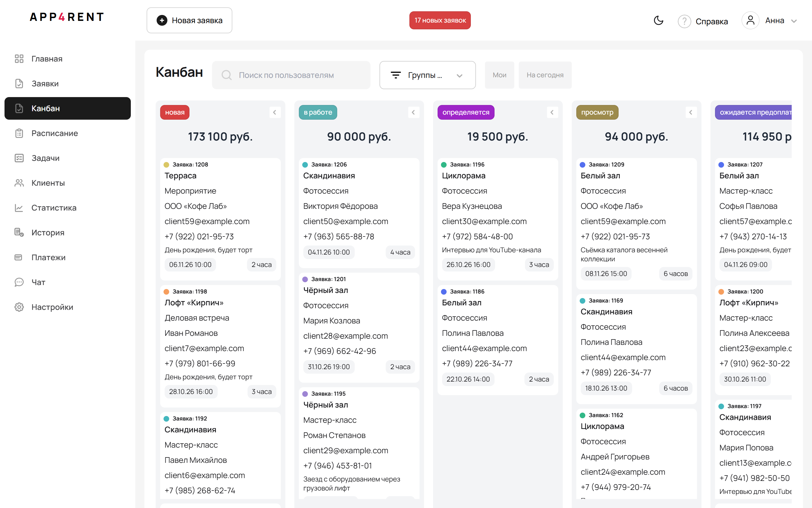The height and width of the screenshot is (508, 812).
Task: Click the определяется status badge
Action: [466, 112]
